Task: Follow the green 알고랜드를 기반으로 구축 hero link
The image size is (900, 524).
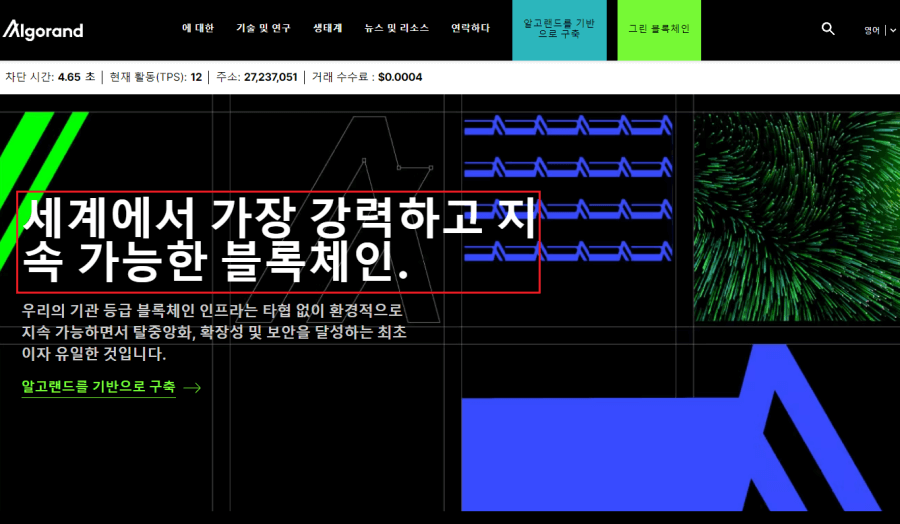Action: (98, 387)
